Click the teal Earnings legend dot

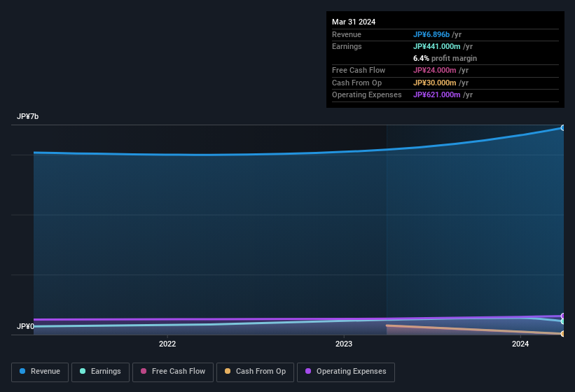[83, 371]
